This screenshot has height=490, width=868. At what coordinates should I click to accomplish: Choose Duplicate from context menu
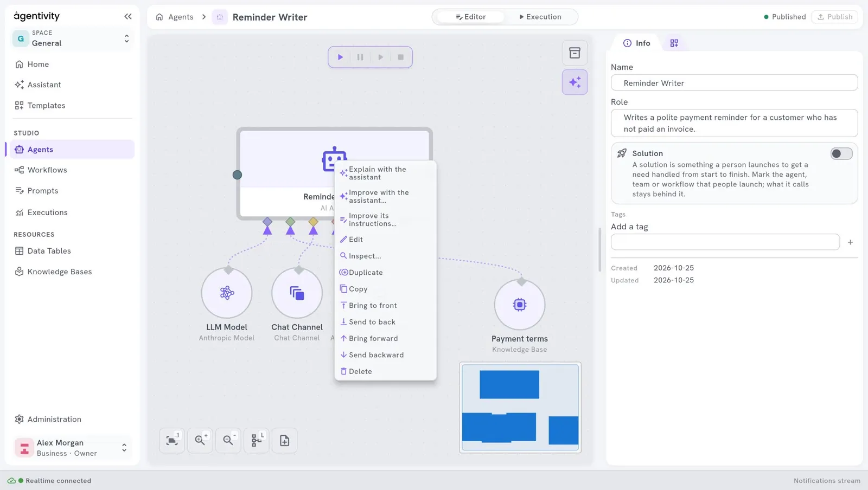pyautogui.click(x=386, y=273)
